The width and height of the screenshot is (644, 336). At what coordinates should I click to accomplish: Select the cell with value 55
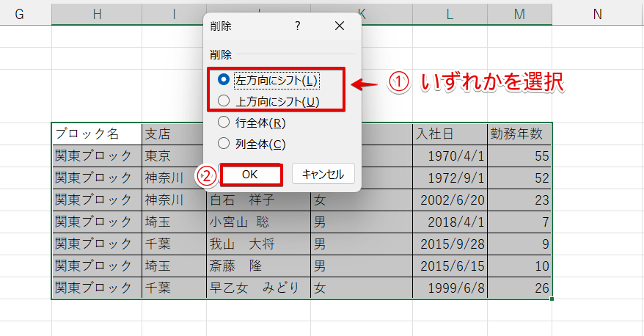coord(519,156)
